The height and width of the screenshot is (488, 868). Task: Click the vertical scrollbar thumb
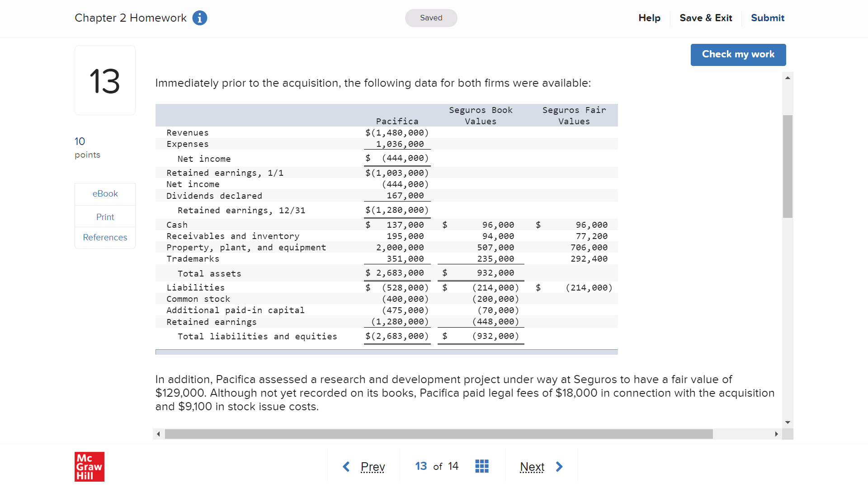point(788,166)
